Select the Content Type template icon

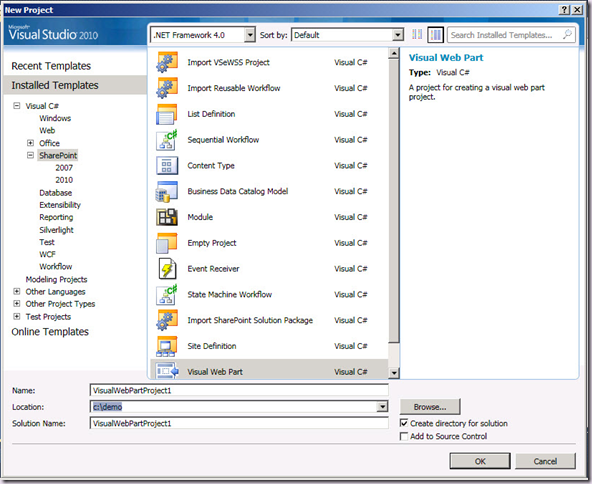(166, 165)
